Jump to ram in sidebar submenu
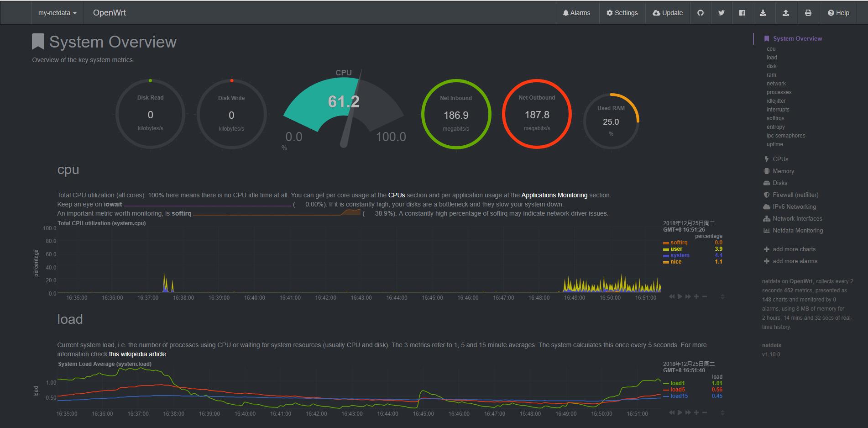Screen dimensions: 868x428 (771, 75)
